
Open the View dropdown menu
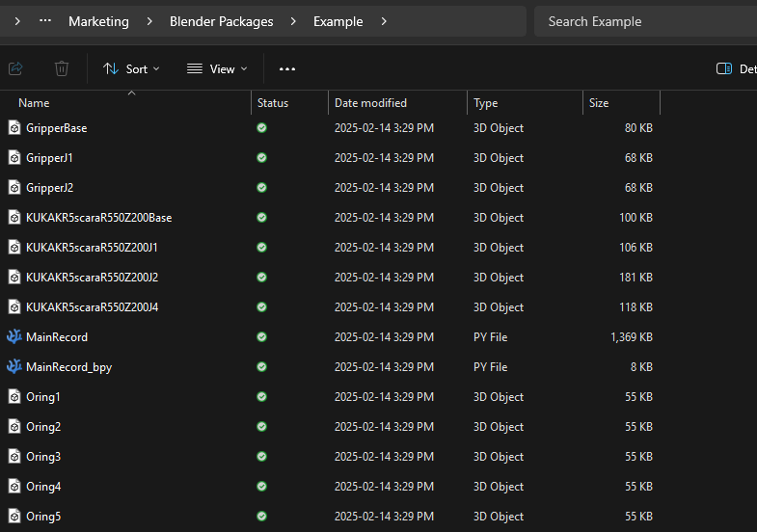[217, 68]
